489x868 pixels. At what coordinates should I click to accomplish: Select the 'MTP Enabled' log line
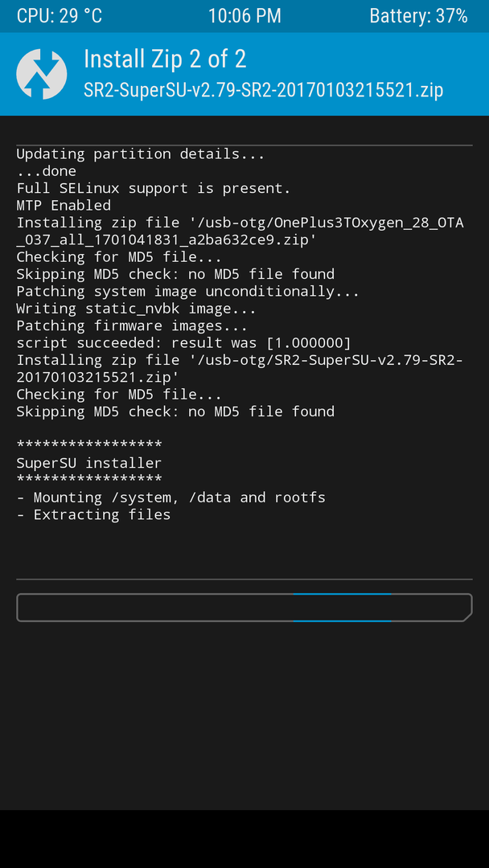tap(64, 206)
